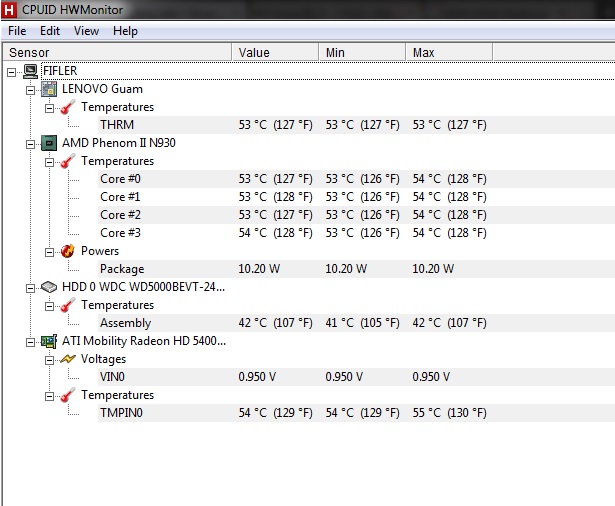Select the LENOVO Guam label

click(102, 89)
